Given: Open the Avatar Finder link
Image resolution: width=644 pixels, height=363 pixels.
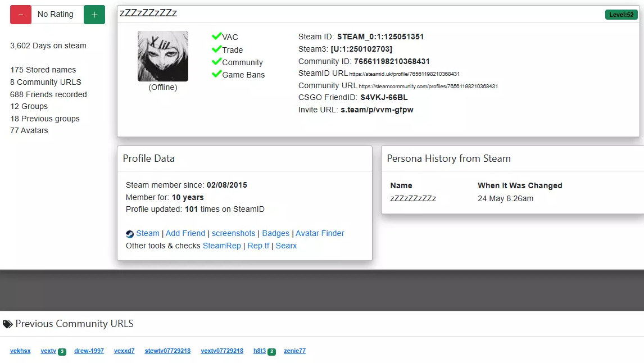Looking at the screenshot, I should pyautogui.click(x=320, y=233).
